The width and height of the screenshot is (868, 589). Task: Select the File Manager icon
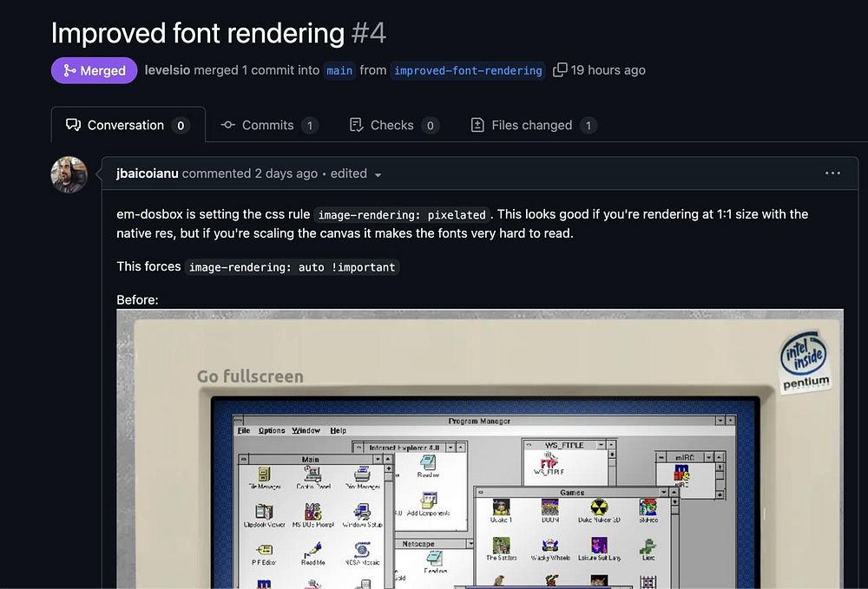pos(264,478)
